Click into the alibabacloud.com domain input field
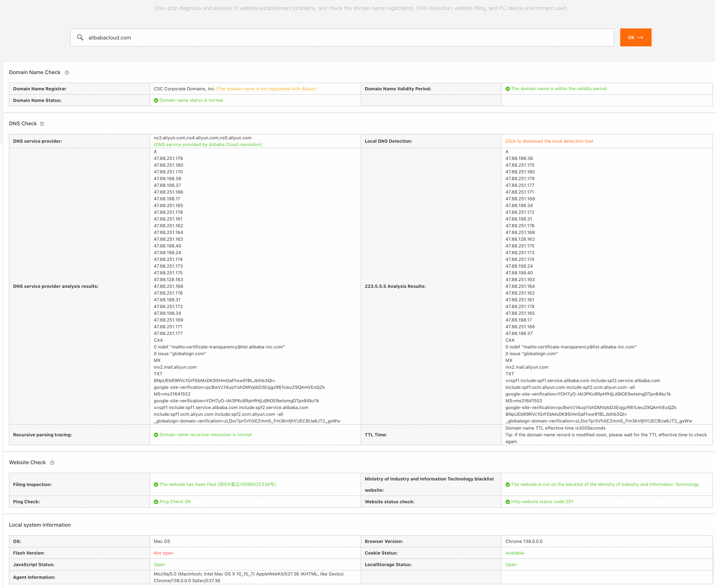This screenshot has height=588, width=715. pos(339,38)
